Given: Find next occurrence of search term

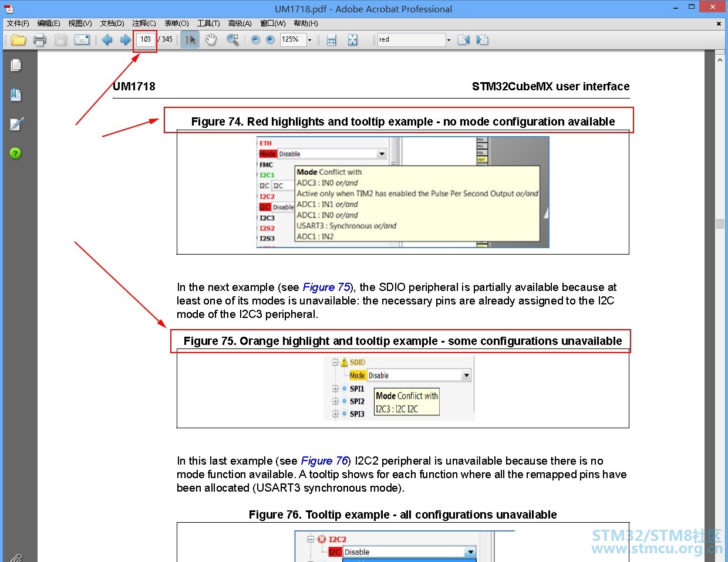Looking at the screenshot, I should pyautogui.click(x=482, y=40).
